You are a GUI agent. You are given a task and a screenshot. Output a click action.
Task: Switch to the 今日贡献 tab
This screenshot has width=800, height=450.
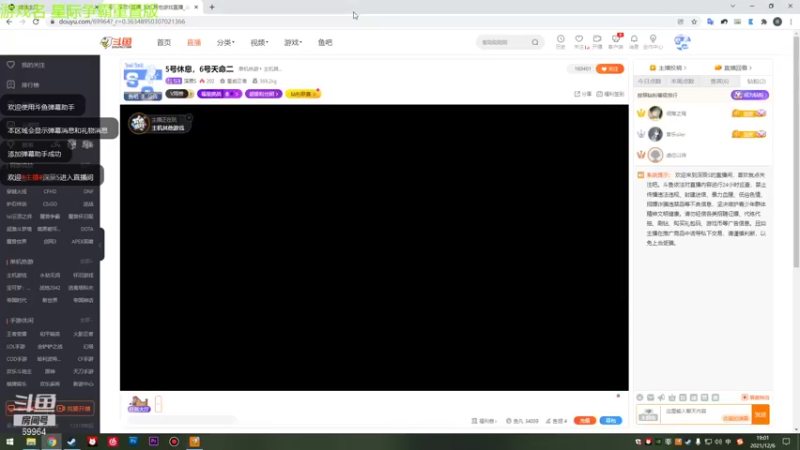(x=649, y=81)
